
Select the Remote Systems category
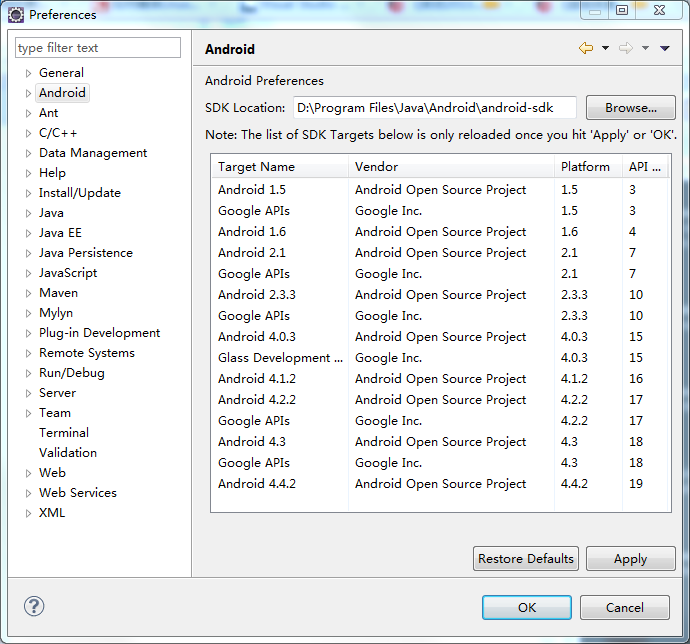(x=87, y=353)
